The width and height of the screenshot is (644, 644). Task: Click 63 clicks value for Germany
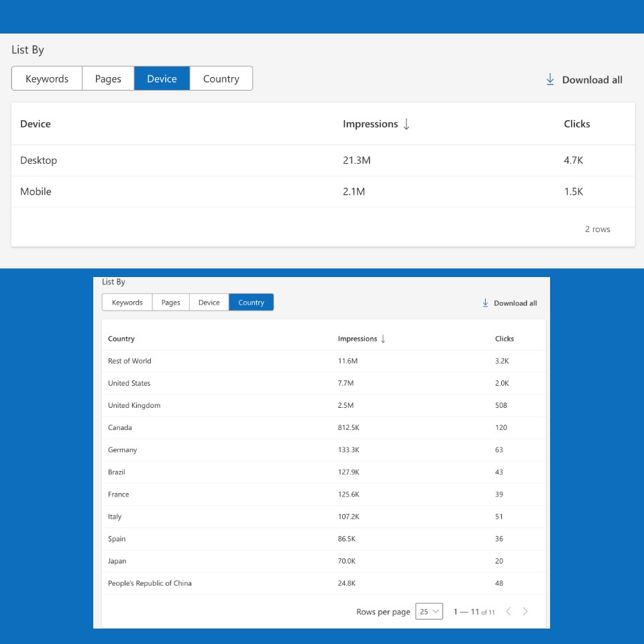click(x=498, y=449)
